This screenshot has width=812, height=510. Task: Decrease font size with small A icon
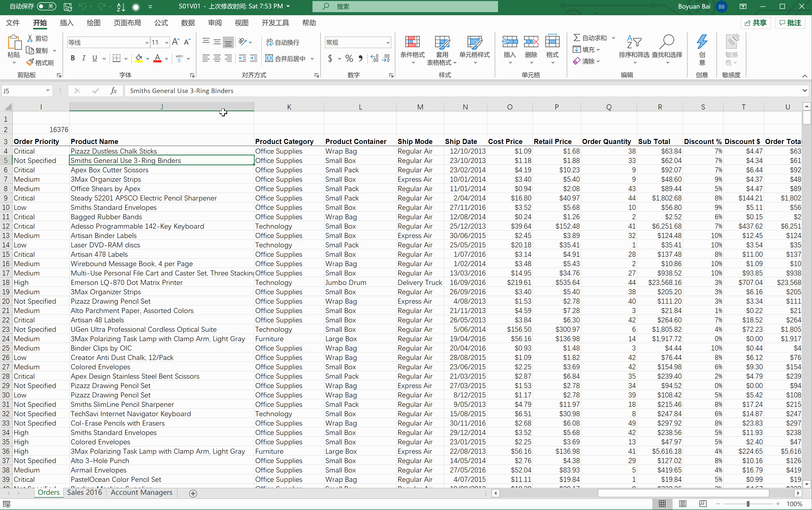coord(187,42)
